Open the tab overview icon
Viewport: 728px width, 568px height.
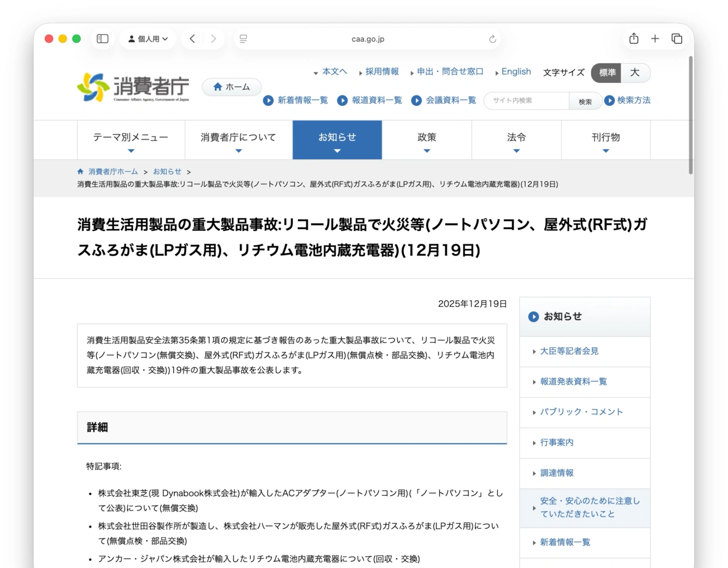click(x=677, y=39)
